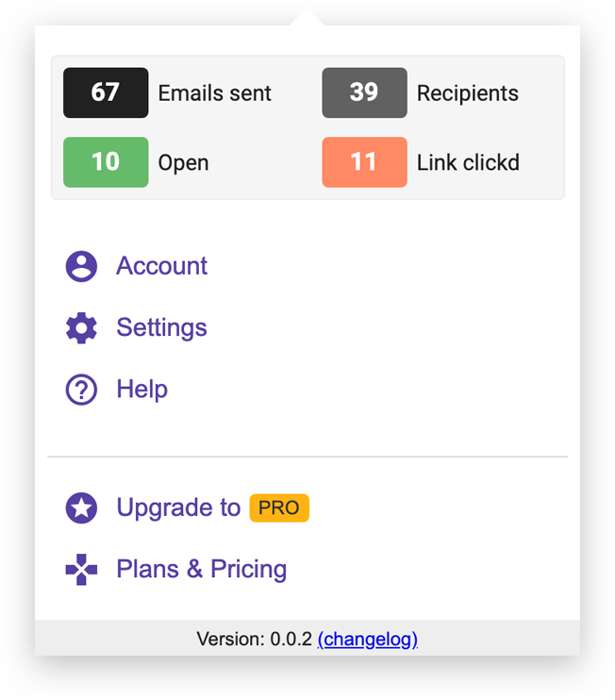Choose Upgrade to PRO
Viewport: 615px width, 700px height.
(x=178, y=508)
